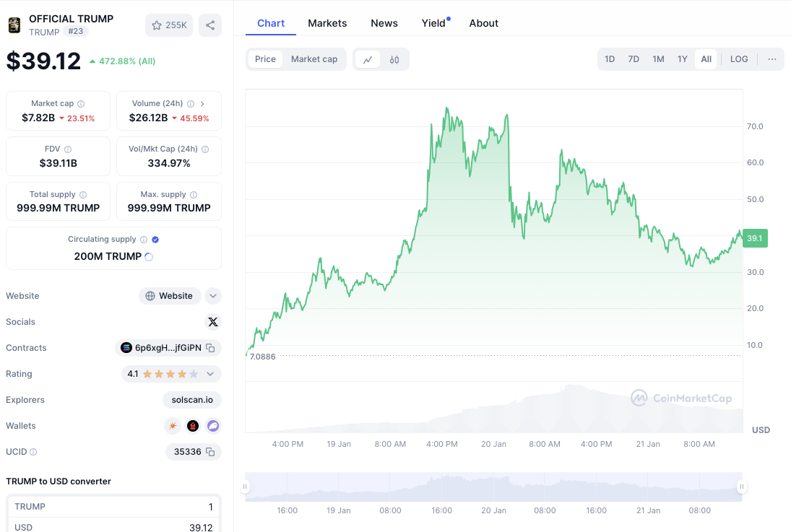
Task: Switch to candlestick chart icon
Action: tap(394, 59)
